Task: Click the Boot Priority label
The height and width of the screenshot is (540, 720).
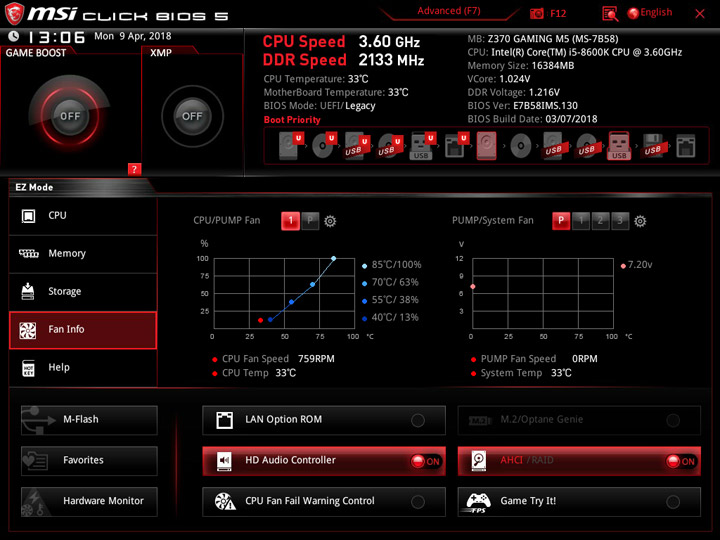Action: pos(292,120)
